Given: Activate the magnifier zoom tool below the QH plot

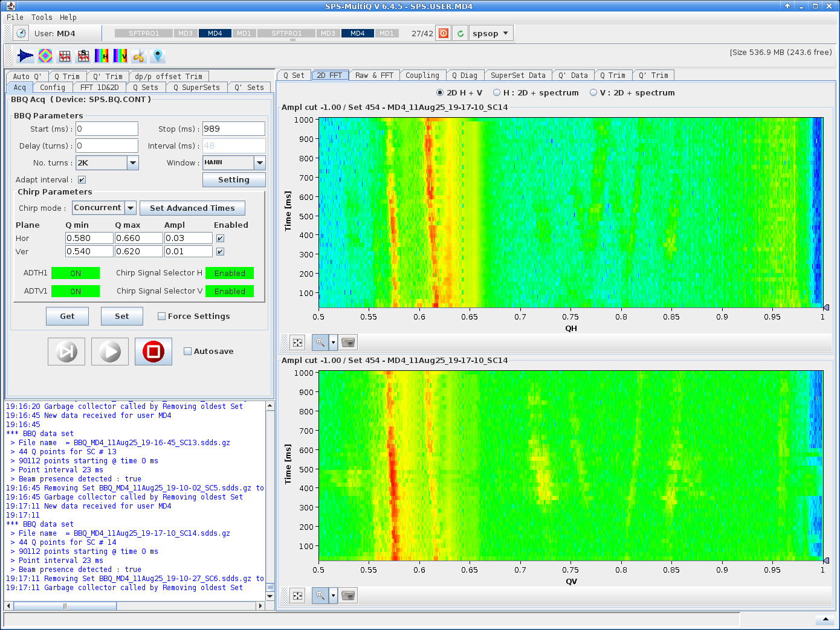Looking at the screenshot, I should pyautogui.click(x=320, y=342).
